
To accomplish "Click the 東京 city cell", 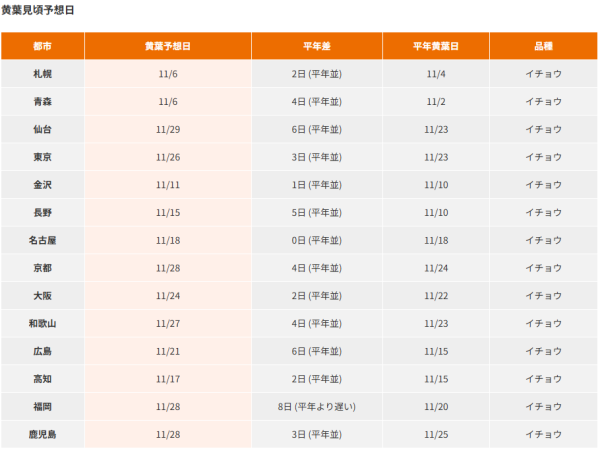I will click(x=42, y=157).
